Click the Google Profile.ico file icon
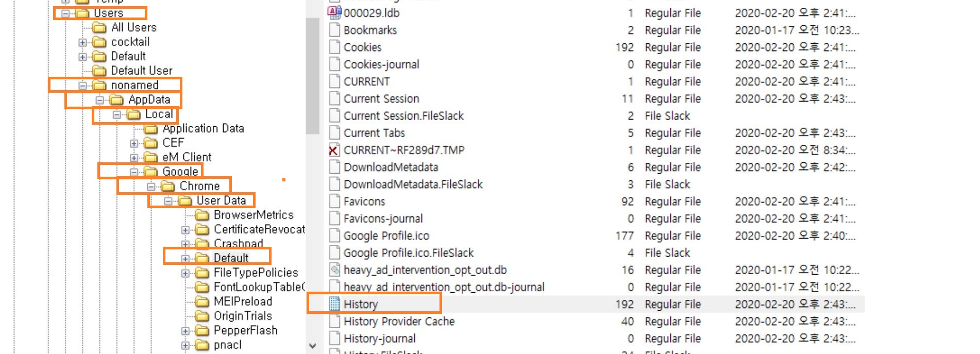This screenshot has height=354, width=980. coord(334,235)
